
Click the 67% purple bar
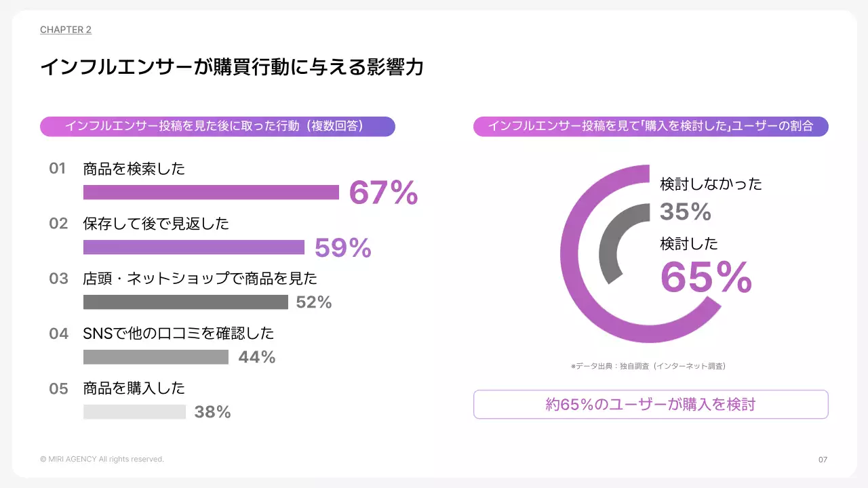pyautogui.click(x=211, y=192)
